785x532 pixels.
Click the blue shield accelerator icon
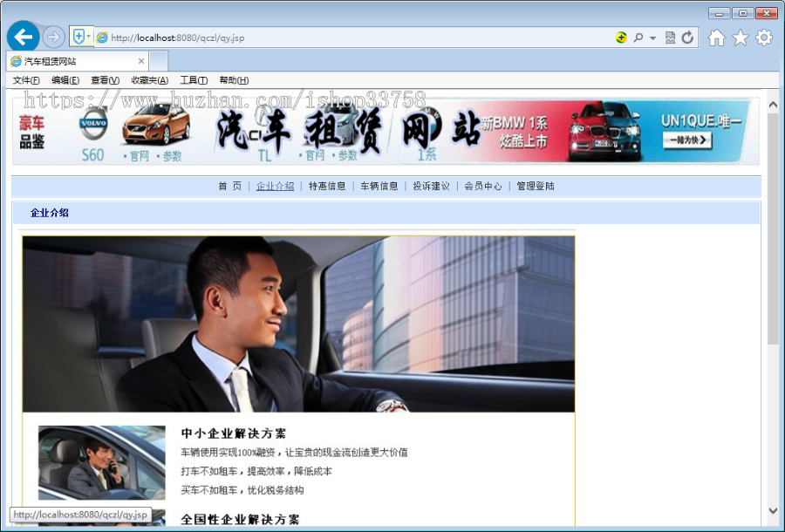[78, 37]
